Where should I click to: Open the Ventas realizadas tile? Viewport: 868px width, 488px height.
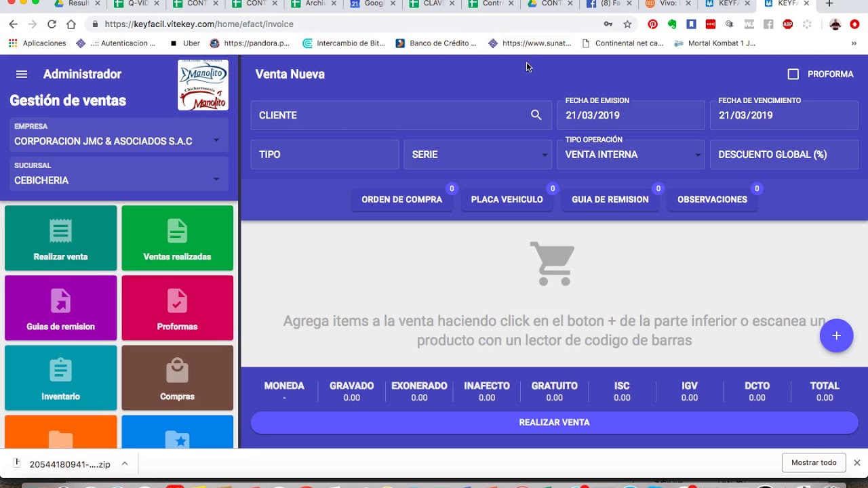point(177,238)
